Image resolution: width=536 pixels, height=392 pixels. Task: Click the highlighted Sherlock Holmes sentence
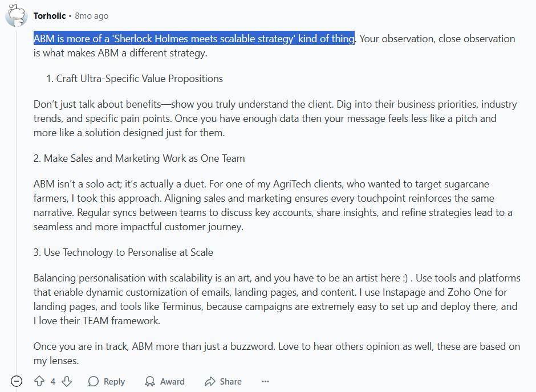[193, 38]
